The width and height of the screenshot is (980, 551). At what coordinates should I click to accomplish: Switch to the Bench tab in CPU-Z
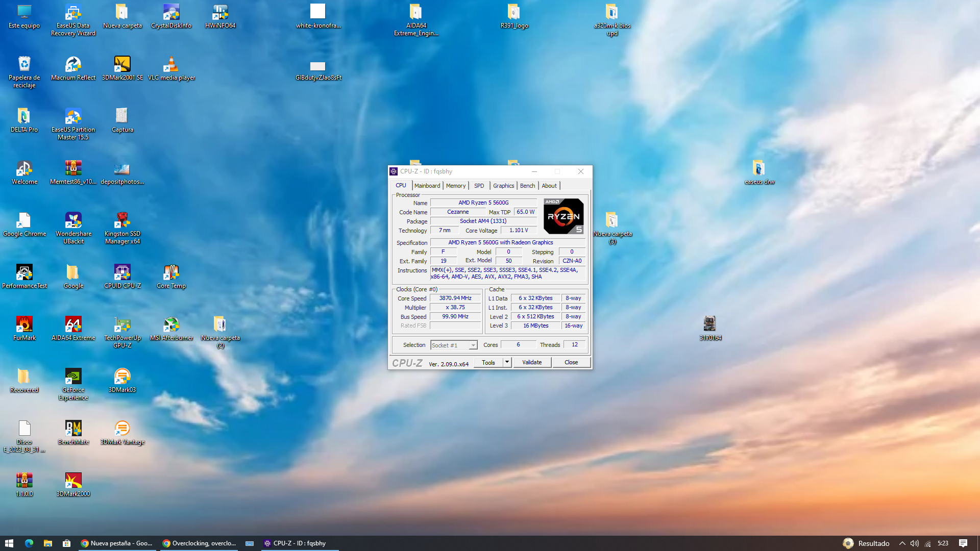click(x=528, y=186)
